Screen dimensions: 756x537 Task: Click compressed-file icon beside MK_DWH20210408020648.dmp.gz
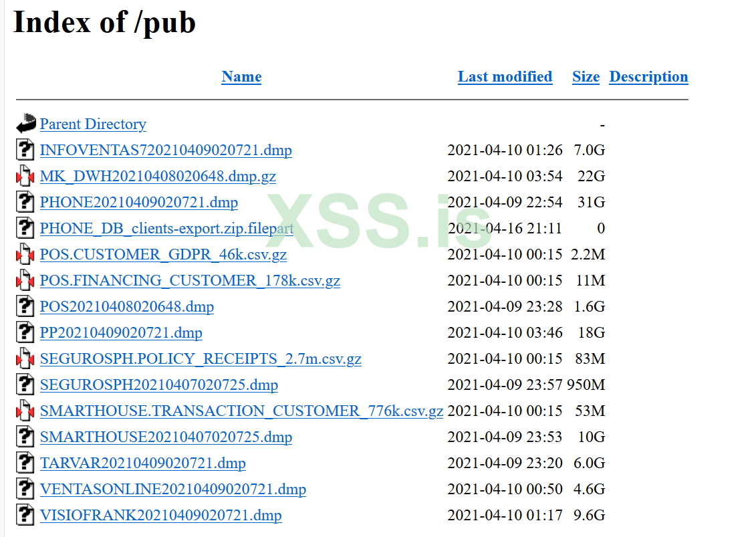click(25, 175)
